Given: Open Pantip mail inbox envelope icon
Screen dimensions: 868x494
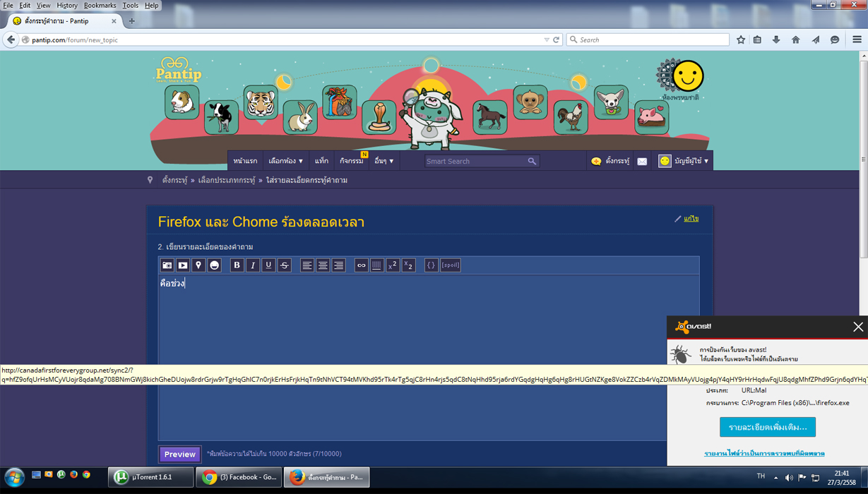Looking at the screenshot, I should pos(642,162).
